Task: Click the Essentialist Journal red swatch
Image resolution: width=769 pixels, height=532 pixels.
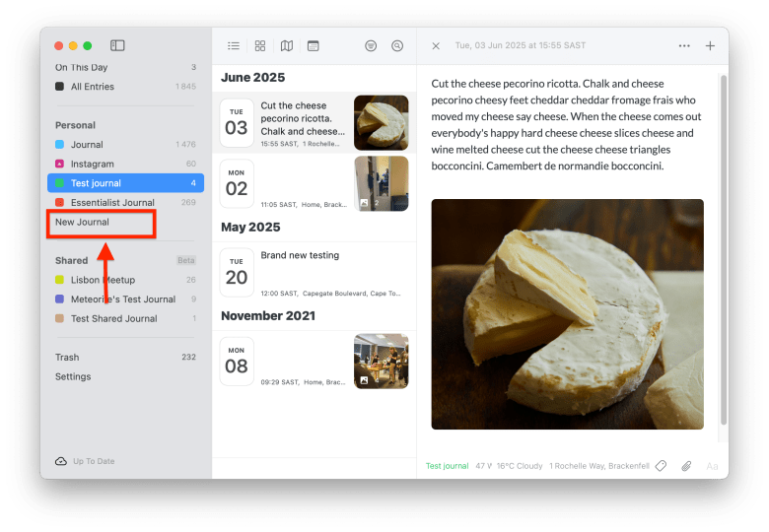Action: [x=59, y=202]
